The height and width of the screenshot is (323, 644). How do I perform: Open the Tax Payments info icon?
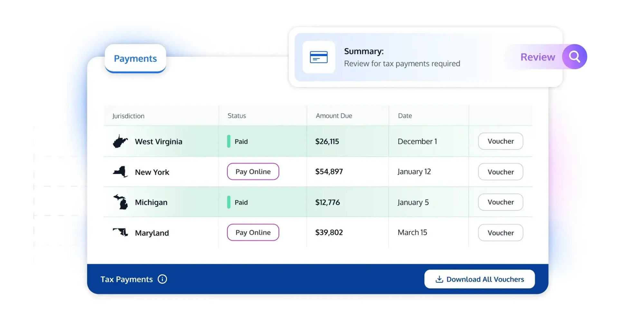click(x=162, y=279)
